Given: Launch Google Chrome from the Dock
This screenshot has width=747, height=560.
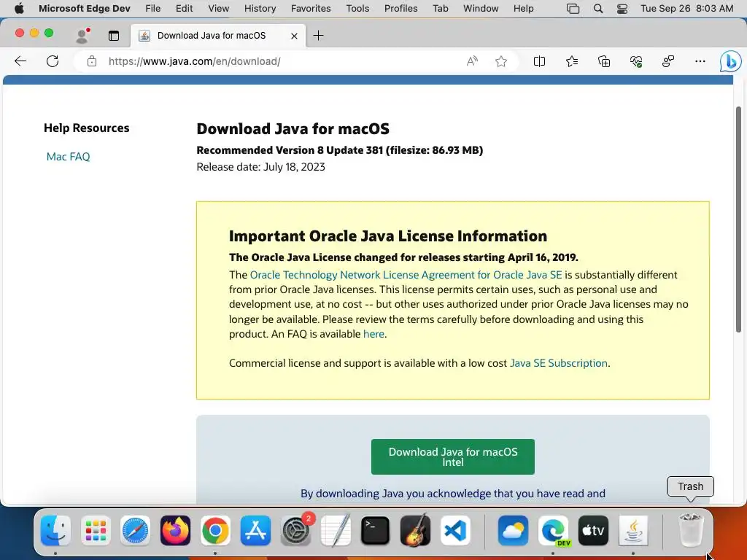Looking at the screenshot, I should [x=215, y=530].
